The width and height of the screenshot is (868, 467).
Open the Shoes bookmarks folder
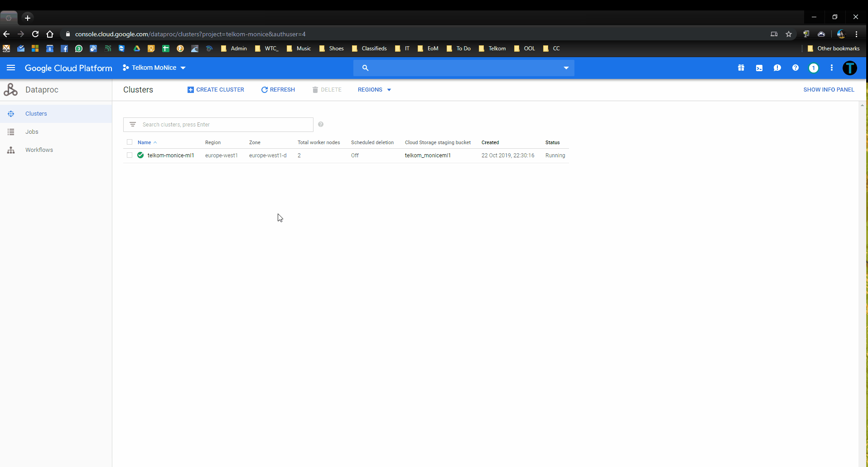pos(331,49)
